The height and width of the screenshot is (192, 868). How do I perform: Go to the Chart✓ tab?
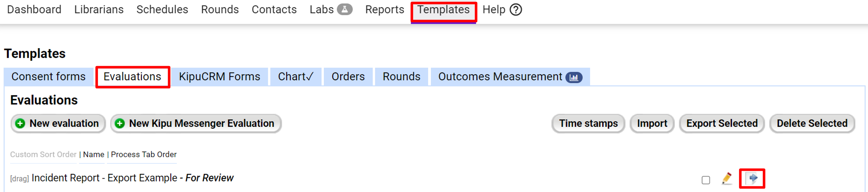point(296,77)
